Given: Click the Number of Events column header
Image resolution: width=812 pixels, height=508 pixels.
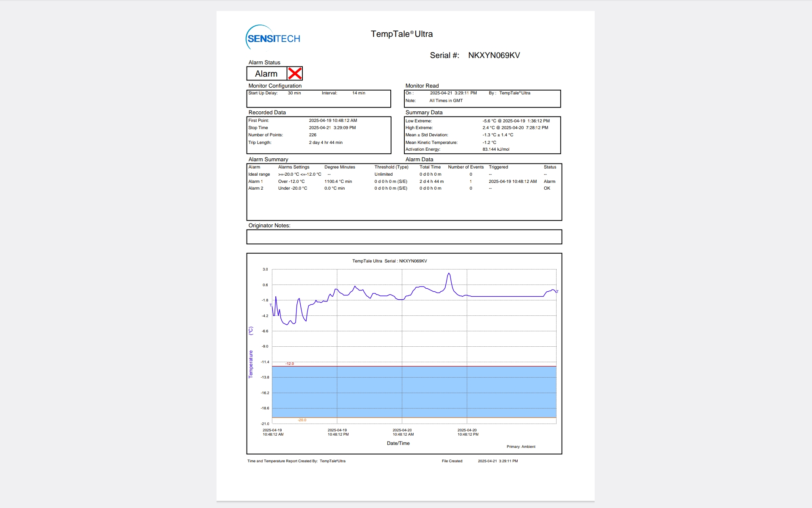Looking at the screenshot, I should click(x=466, y=167).
